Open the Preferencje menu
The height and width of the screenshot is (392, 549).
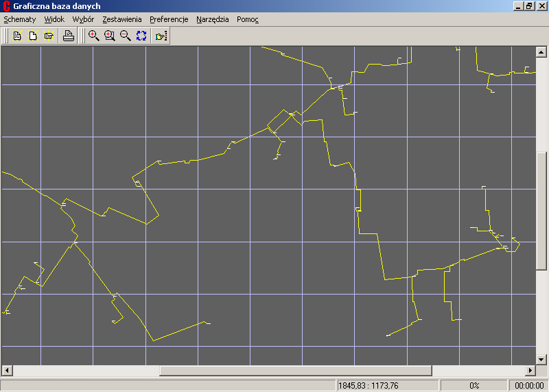169,19
